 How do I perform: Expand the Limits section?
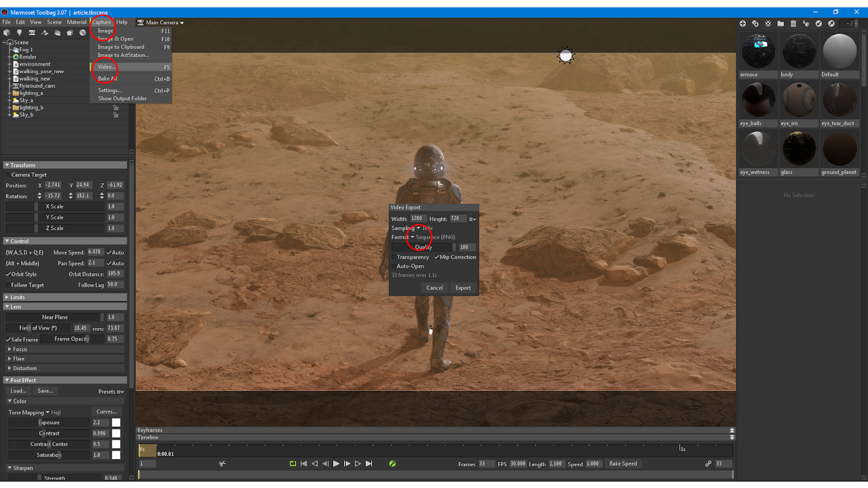click(x=65, y=297)
